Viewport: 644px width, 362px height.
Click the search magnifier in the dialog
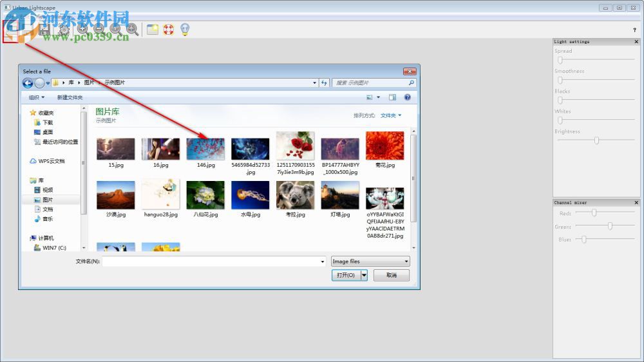[411, 82]
